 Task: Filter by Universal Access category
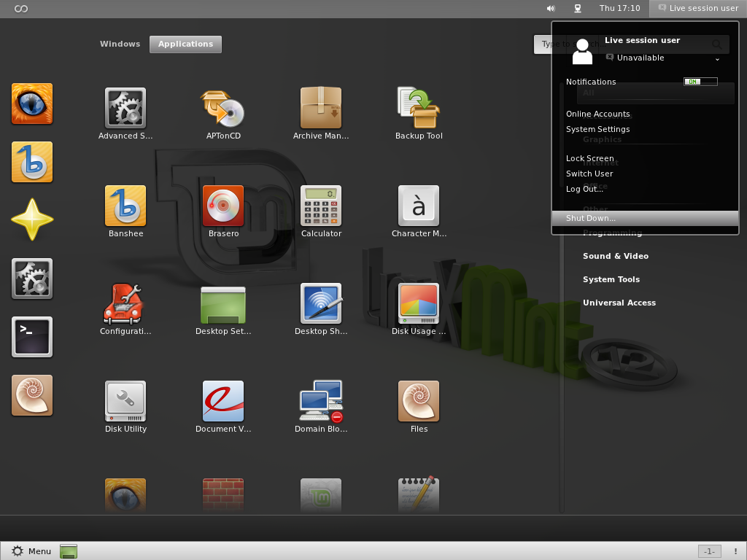619,303
